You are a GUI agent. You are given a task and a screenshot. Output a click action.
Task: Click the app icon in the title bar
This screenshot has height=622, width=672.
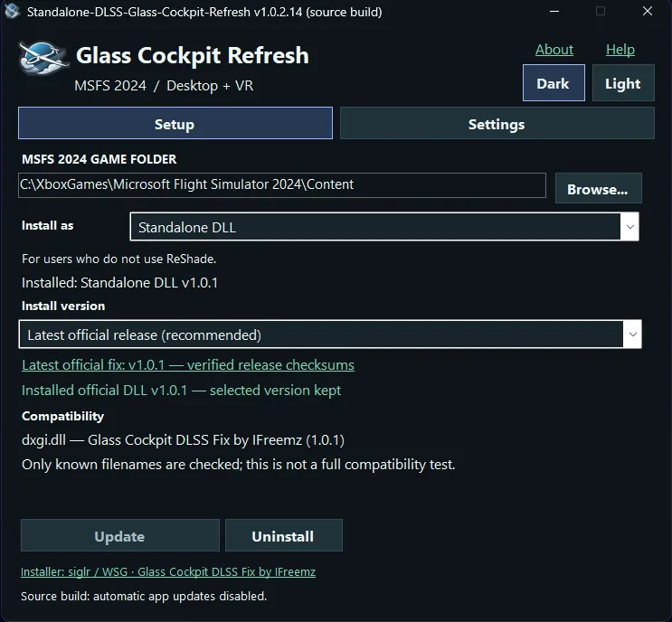(x=12, y=11)
